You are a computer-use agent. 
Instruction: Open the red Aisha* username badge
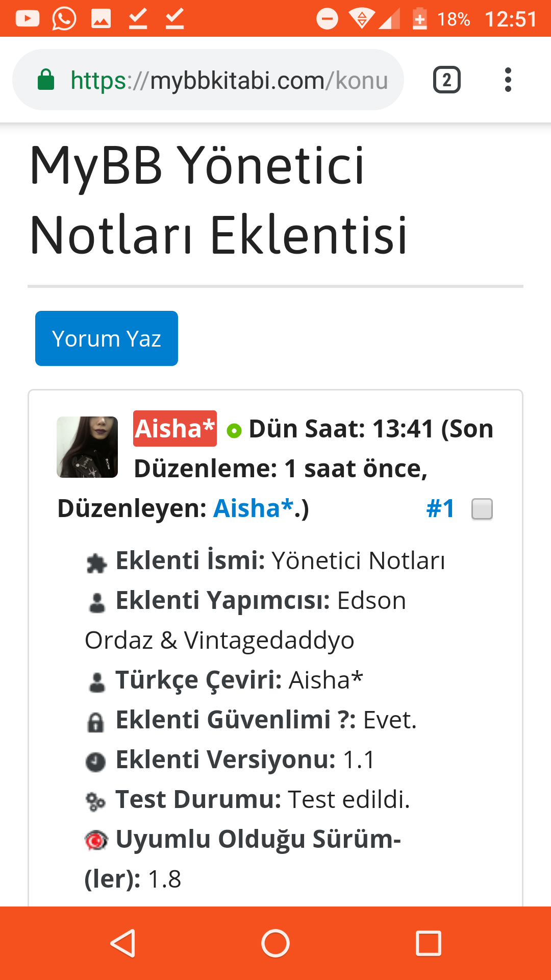pos(175,428)
